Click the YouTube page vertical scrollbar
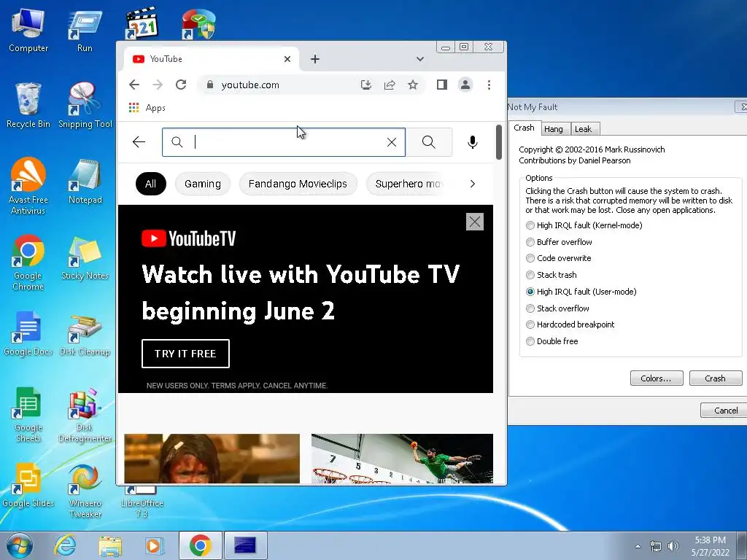747x560 pixels. [x=499, y=142]
